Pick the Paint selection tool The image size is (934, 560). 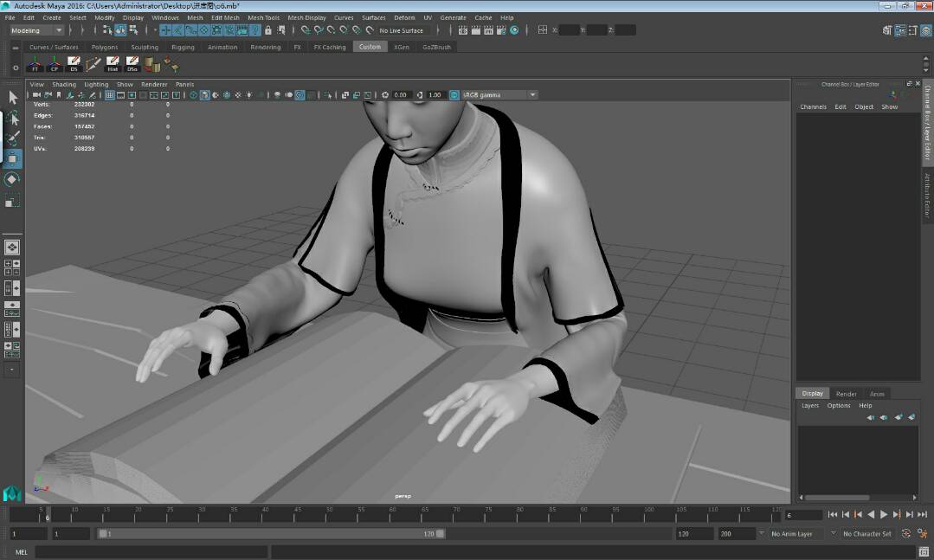(x=12, y=138)
